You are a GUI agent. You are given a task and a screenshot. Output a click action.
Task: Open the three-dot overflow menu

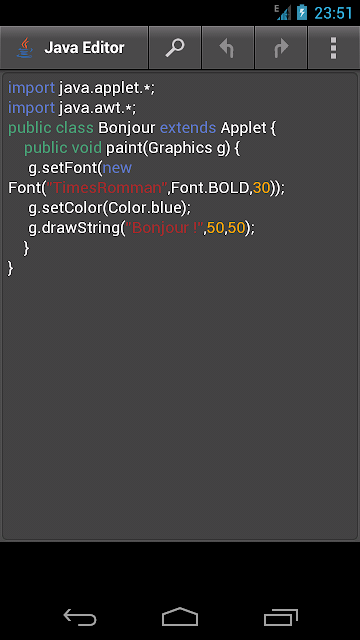coord(333,48)
